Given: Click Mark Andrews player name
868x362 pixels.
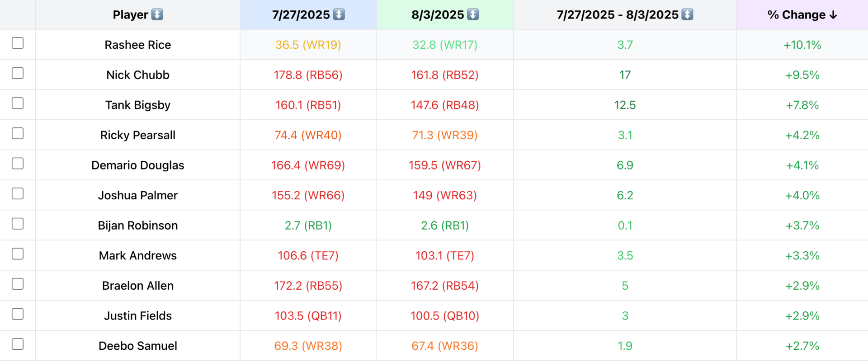Looking at the screenshot, I should [x=137, y=256].
